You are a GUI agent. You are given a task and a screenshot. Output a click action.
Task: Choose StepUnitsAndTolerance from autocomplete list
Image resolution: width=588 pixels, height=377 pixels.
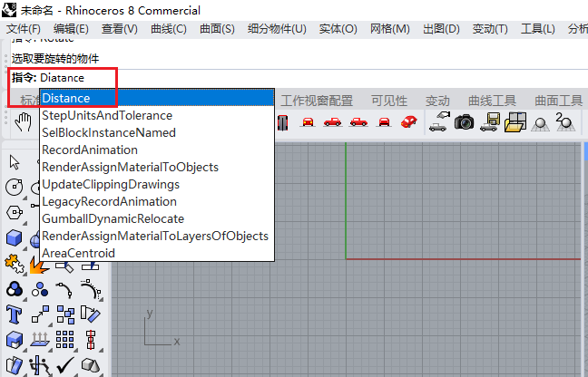(x=157, y=115)
